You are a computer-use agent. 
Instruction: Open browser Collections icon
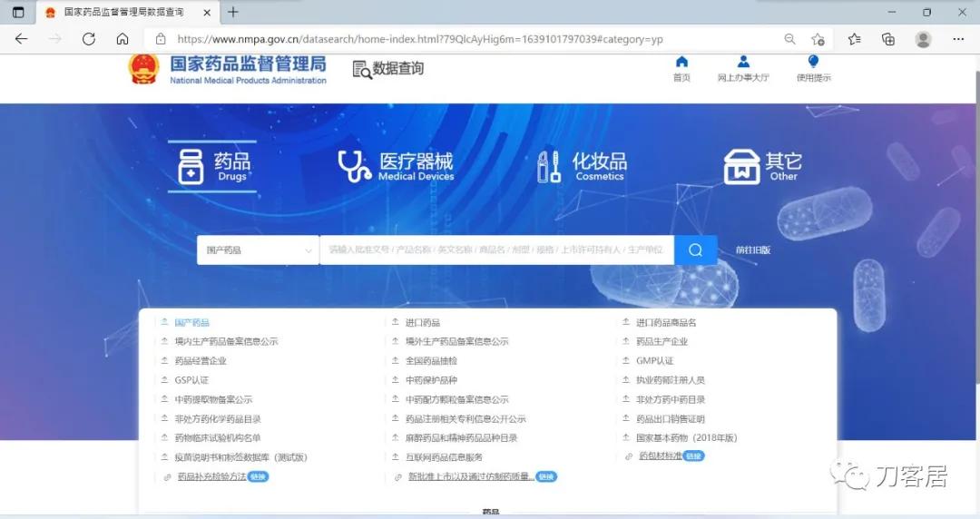888,39
